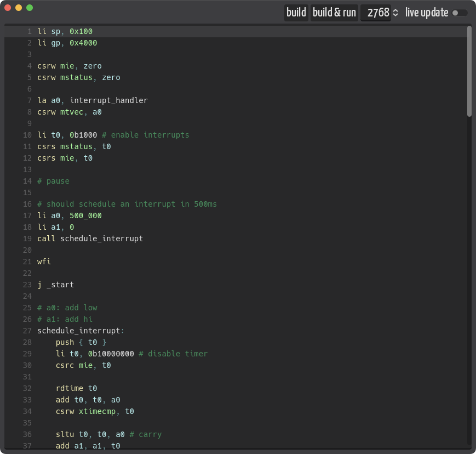Click 'la a0, interrupt_handler' line
This screenshot has width=476, height=454.
click(92, 100)
